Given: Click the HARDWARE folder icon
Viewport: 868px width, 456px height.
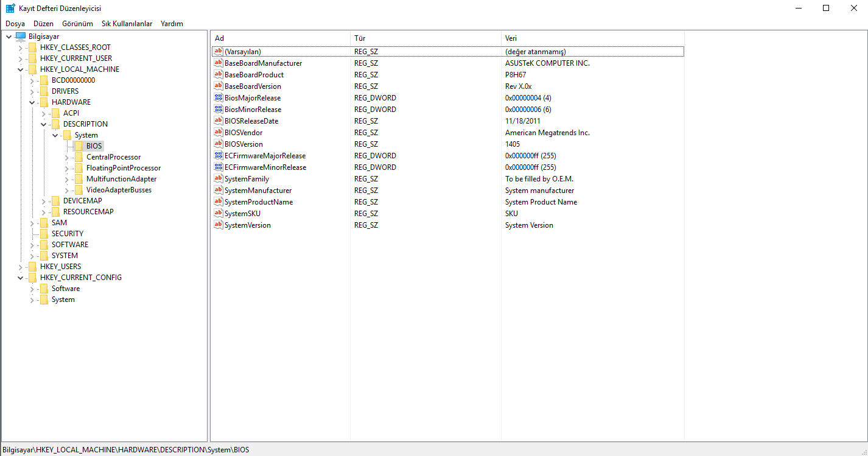Looking at the screenshot, I should (x=44, y=102).
